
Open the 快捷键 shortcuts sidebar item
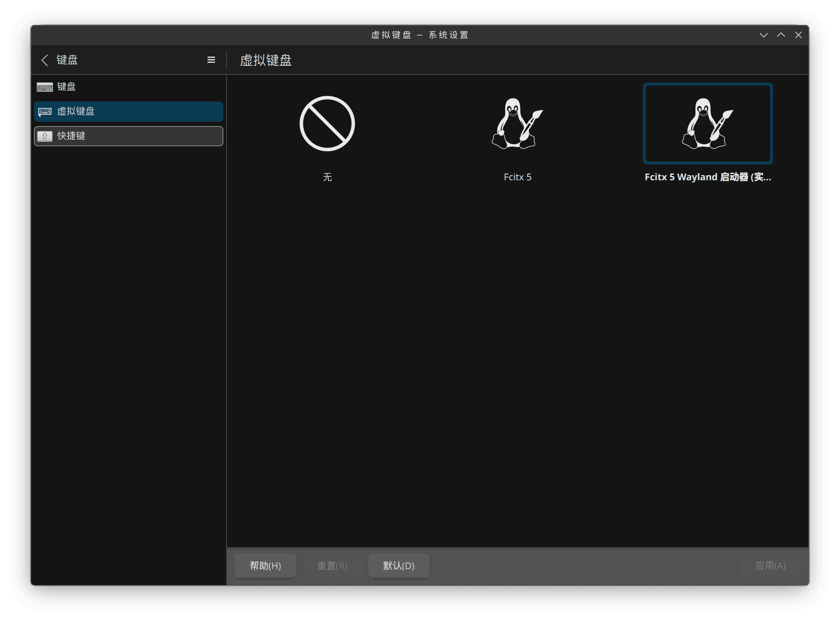pyautogui.click(x=129, y=136)
